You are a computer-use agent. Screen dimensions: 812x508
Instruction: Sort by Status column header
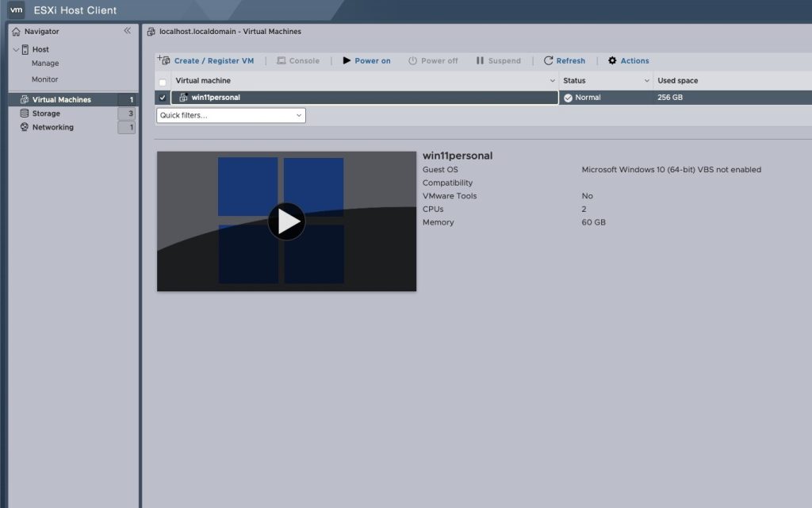click(x=574, y=80)
